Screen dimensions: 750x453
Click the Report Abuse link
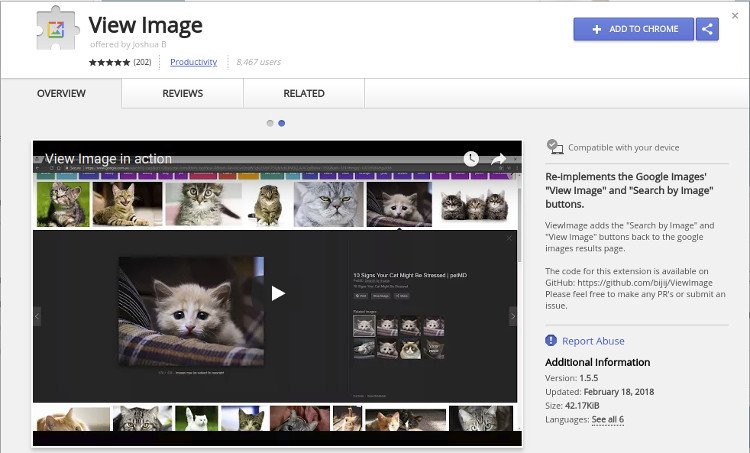[593, 341]
